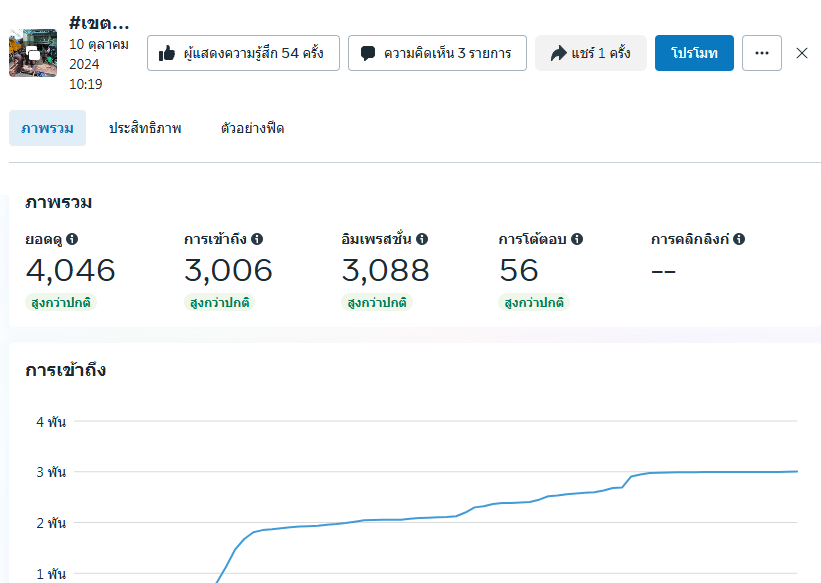Switch to the ภาพรวม tab

click(x=47, y=128)
